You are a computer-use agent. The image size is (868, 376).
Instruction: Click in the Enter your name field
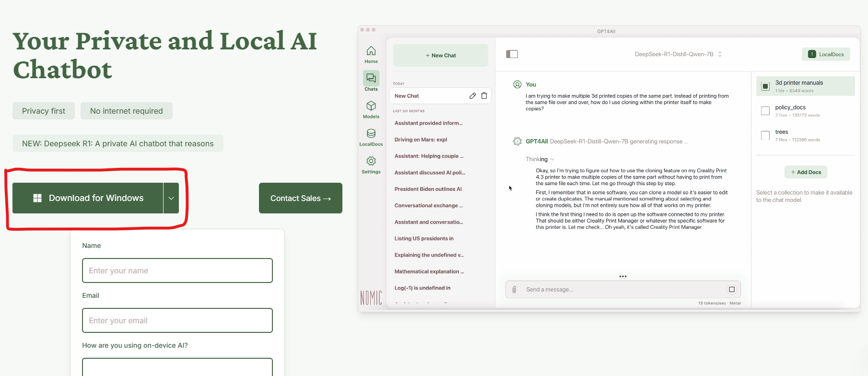coord(177,270)
